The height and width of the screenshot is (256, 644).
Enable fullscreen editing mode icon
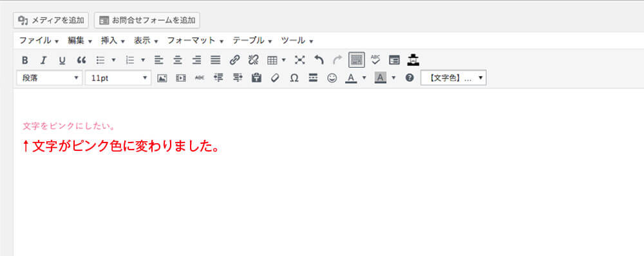coord(300,60)
